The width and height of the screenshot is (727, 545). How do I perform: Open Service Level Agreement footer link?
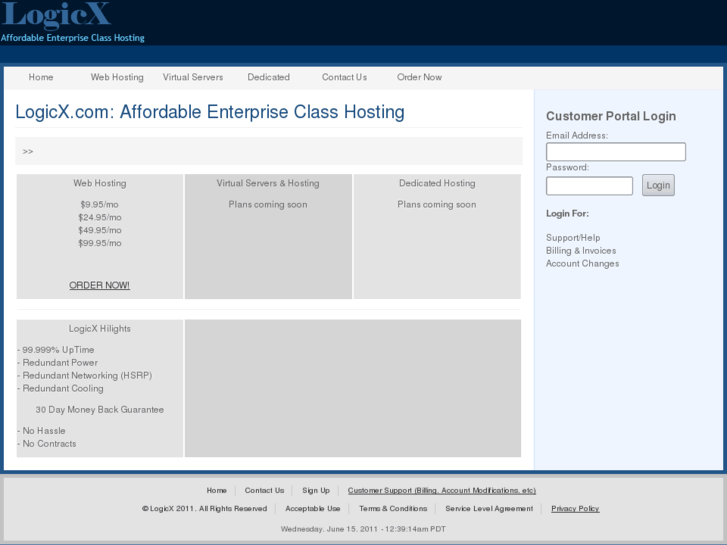pyautogui.click(x=489, y=508)
